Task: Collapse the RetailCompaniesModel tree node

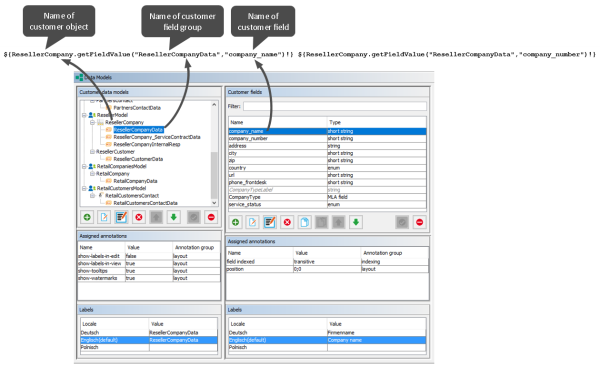Action: click(x=84, y=166)
